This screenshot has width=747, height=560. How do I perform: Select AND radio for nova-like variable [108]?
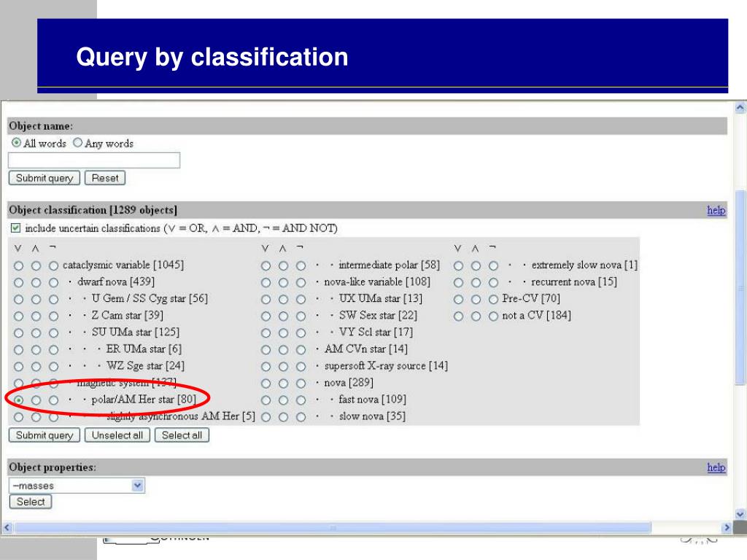coord(284,282)
